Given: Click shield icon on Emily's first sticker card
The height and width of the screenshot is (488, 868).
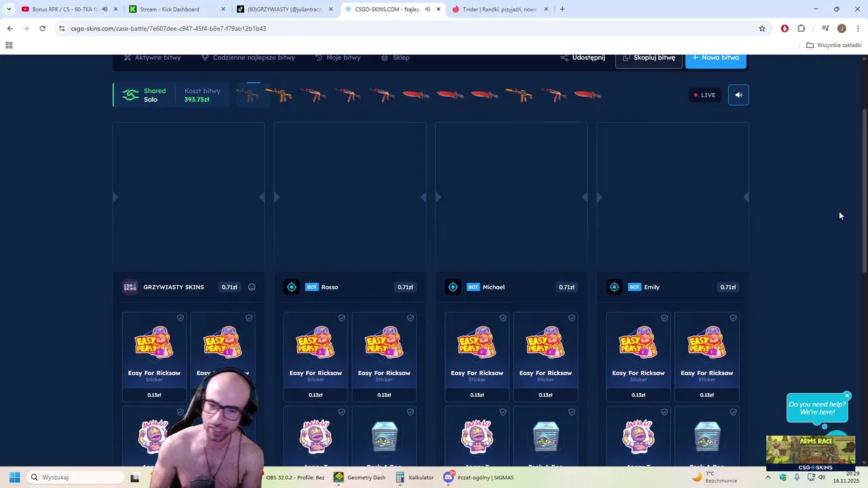Looking at the screenshot, I should (665, 318).
